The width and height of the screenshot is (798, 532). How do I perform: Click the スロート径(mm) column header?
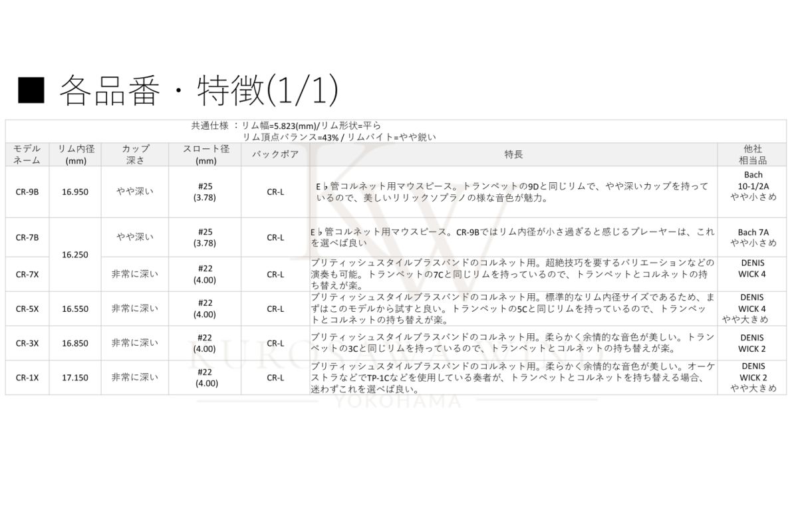(x=205, y=154)
